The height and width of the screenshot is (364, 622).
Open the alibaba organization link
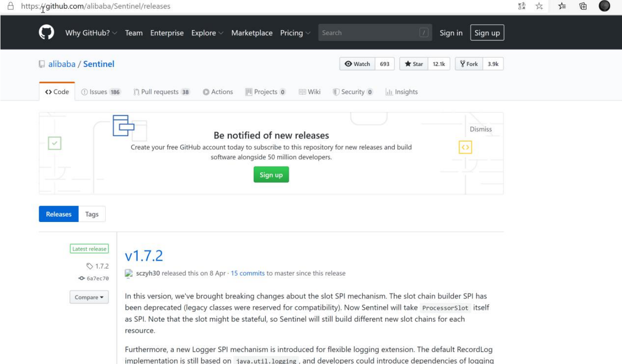click(62, 64)
